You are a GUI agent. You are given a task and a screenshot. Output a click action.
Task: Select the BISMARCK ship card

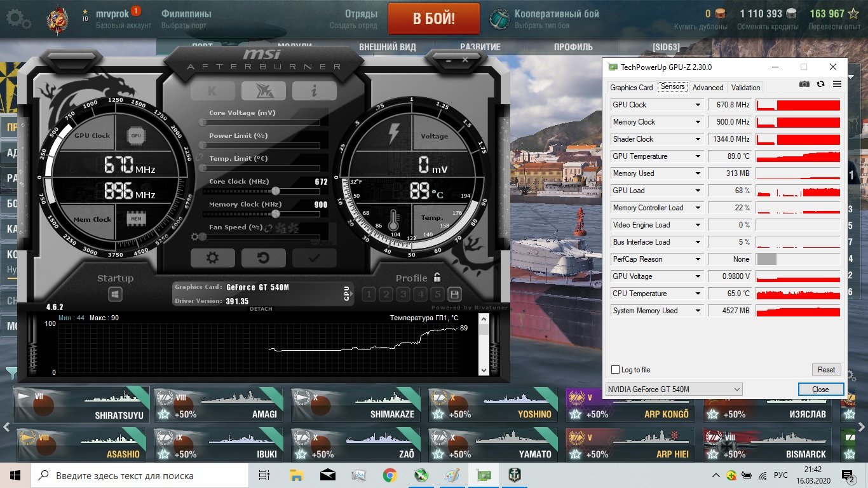click(768, 445)
